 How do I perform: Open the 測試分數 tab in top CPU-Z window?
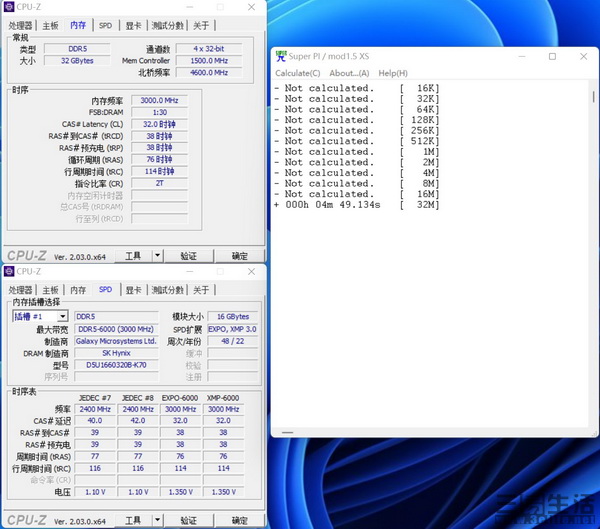[x=168, y=26]
